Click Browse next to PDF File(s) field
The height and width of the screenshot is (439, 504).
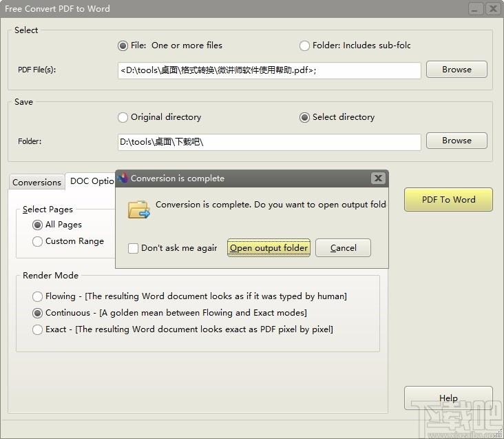pos(456,70)
